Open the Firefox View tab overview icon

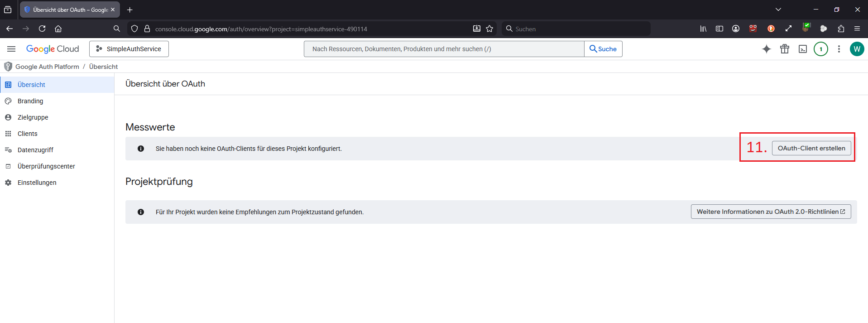pos(8,10)
